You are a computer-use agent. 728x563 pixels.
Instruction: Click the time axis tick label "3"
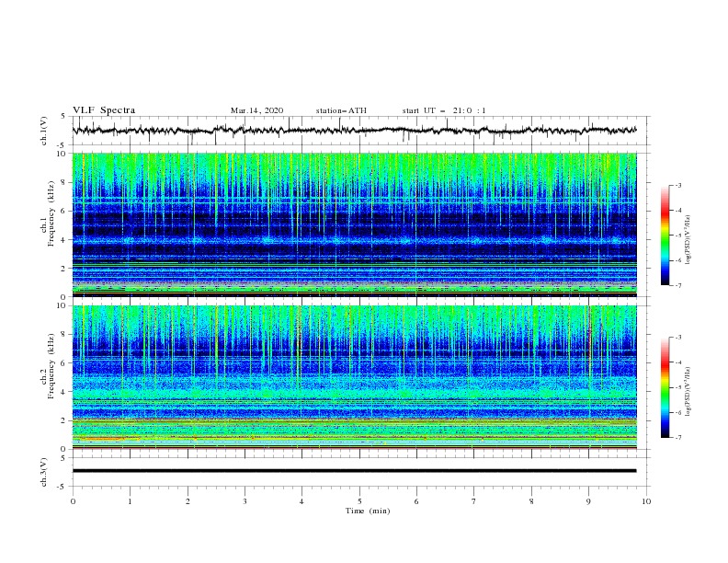(245, 501)
